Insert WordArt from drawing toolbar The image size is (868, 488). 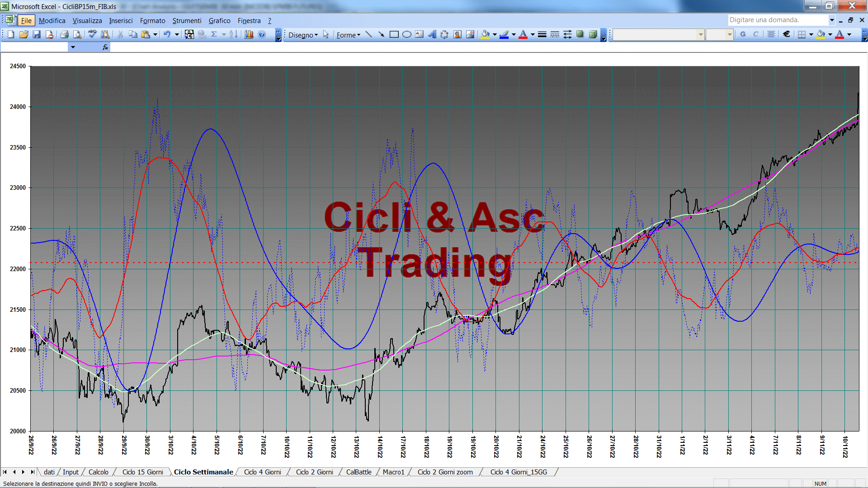tap(432, 34)
